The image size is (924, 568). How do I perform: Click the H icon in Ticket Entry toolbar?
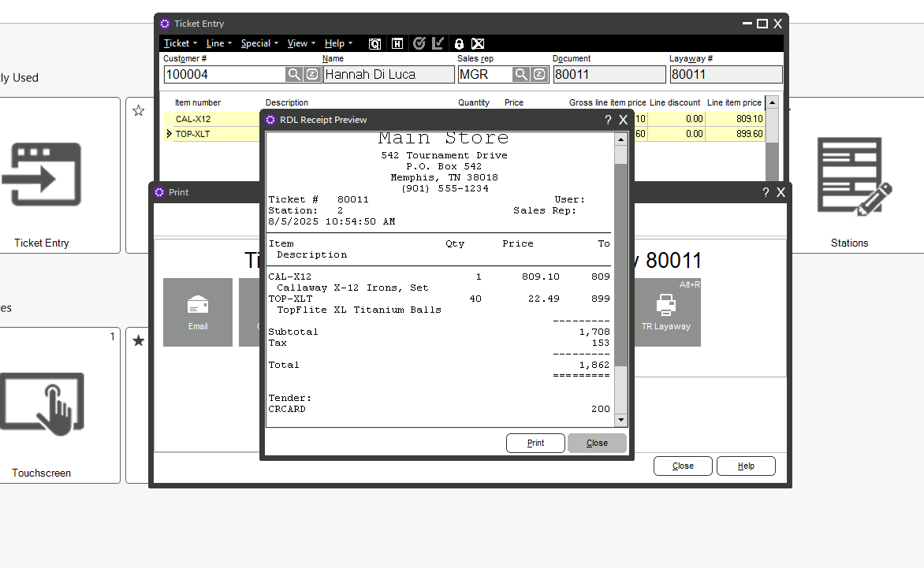click(x=397, y=44)
